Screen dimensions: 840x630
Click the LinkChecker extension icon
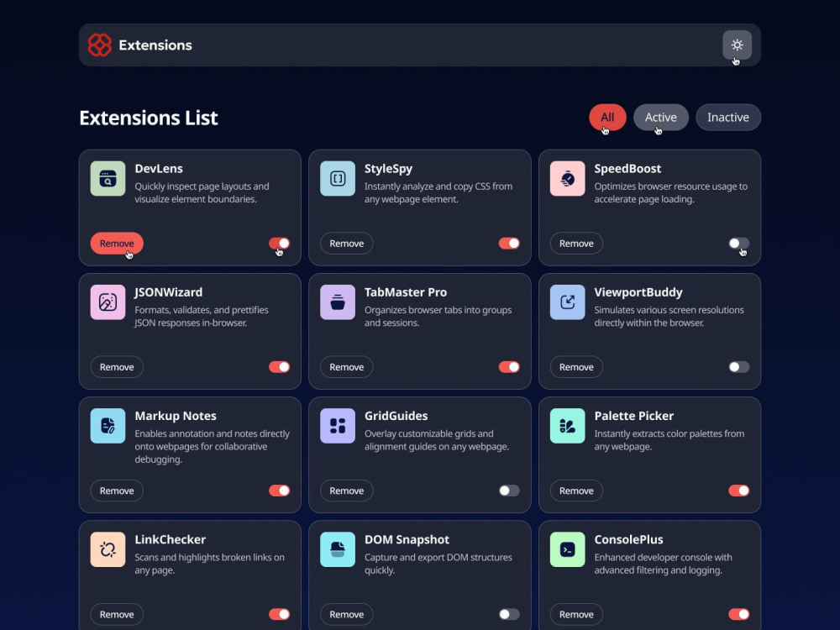click(x=108, y=549)
